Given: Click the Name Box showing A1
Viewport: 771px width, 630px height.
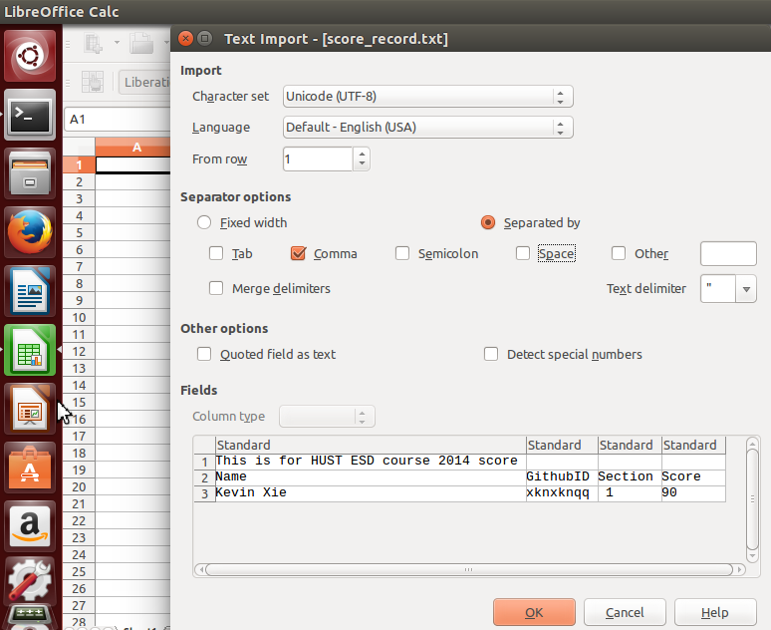Looking at the screenshot, I should 117,119.
